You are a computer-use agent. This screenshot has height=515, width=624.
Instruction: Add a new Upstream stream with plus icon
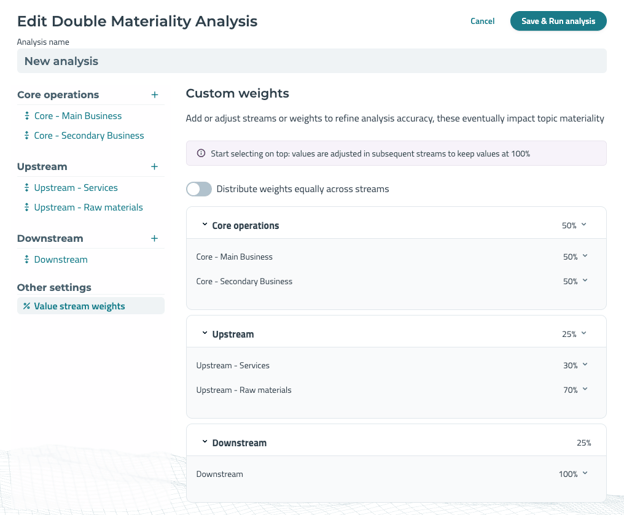tap(155, 167)
